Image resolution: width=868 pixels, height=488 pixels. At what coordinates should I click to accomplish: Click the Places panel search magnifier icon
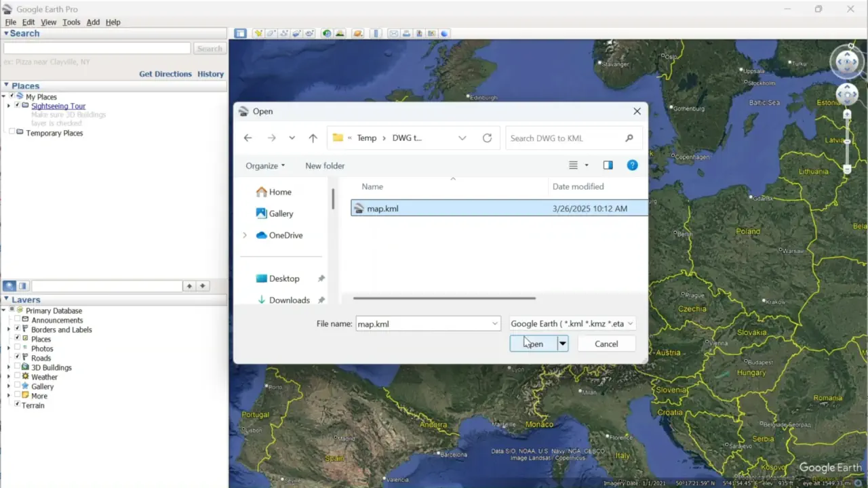click(x=9, y=286)
